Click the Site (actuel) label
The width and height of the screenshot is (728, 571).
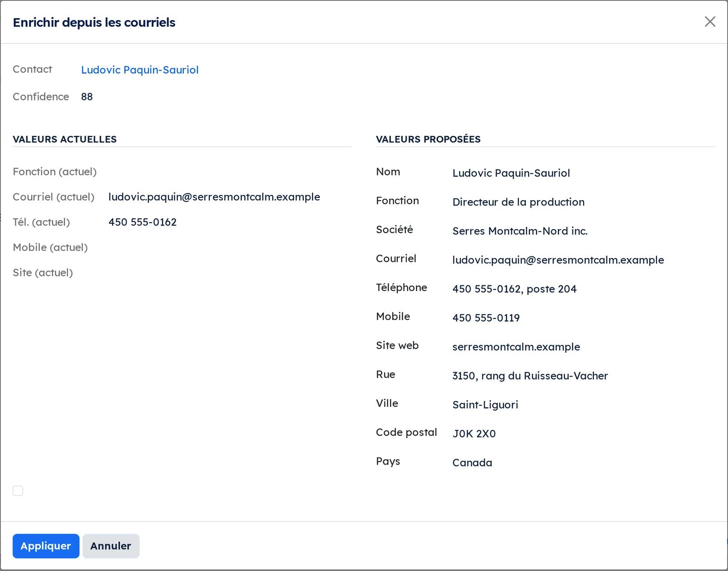pyautogui.click(x=43, y=273)
